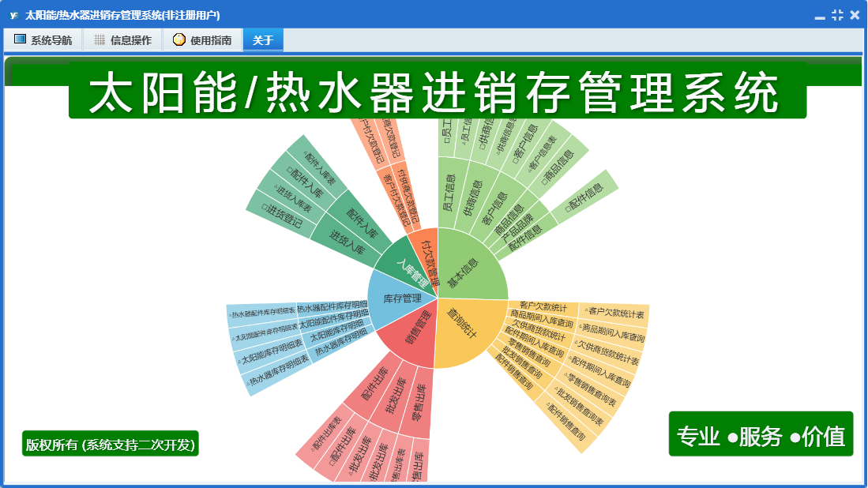868x488 pixels.
Task: Open the △热水器配件库存明细表 report segment
Action: [262, 313]
